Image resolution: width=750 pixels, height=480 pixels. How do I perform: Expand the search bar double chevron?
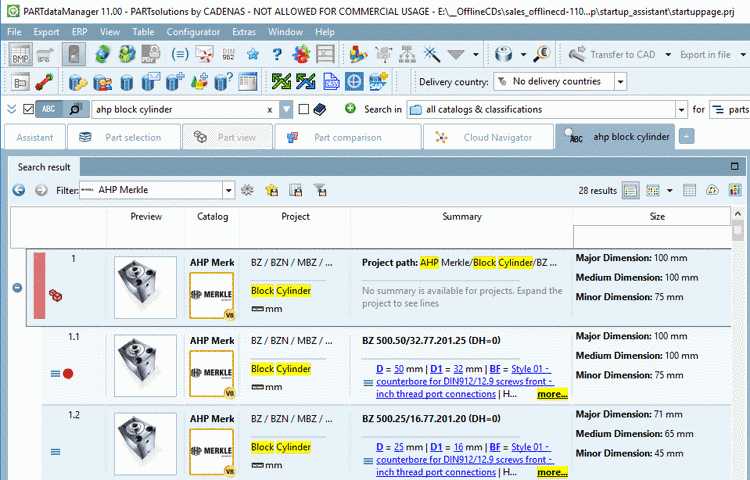point(11,109)
